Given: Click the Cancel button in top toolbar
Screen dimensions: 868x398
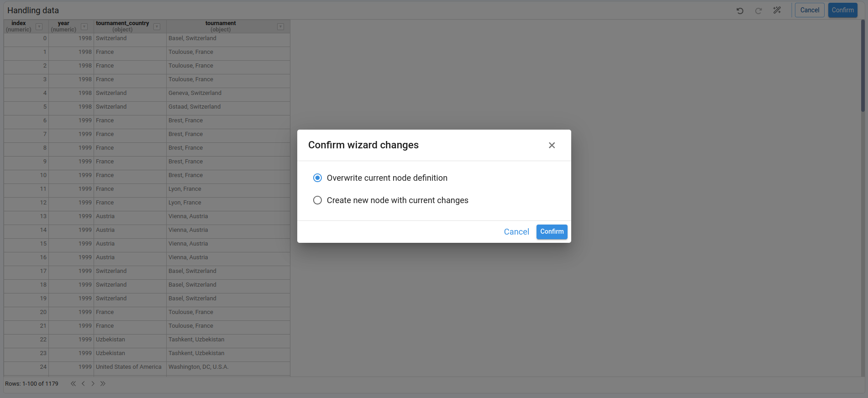Looking at the screenshot, I should pyautogui.click(x=809, y=10).
